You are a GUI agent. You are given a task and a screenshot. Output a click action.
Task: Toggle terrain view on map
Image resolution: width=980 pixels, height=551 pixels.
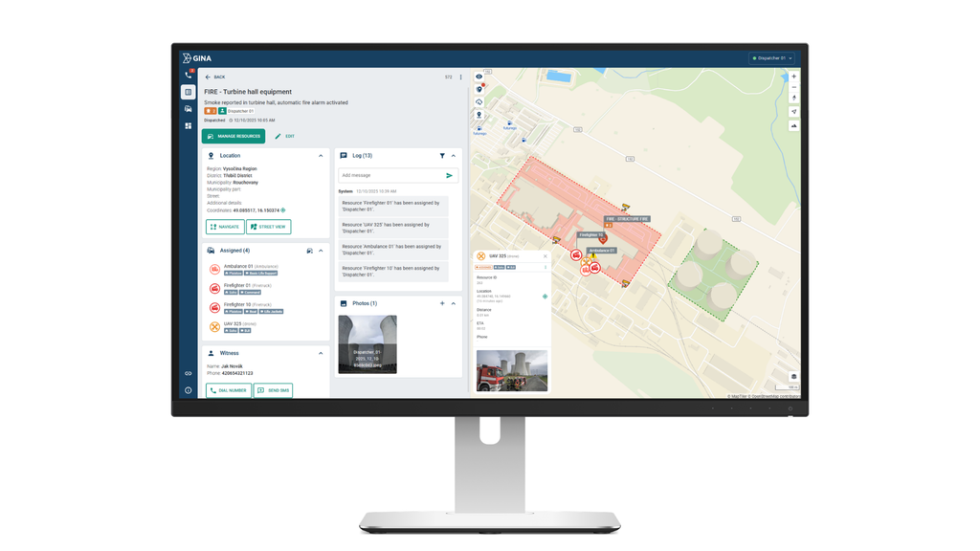coord(793,125)
